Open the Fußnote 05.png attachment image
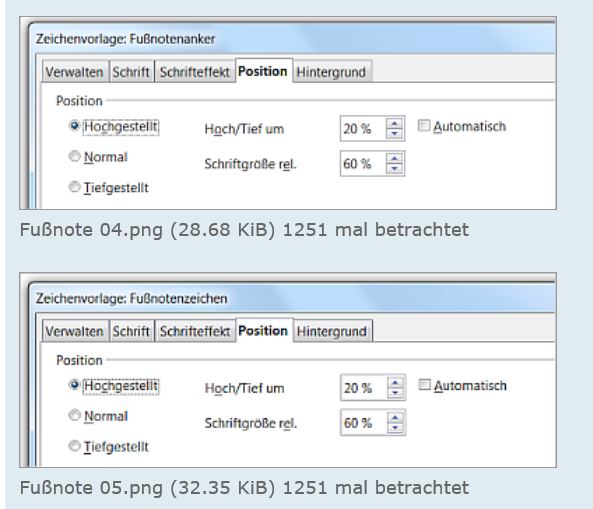593x509 pixels. (288, 370)
